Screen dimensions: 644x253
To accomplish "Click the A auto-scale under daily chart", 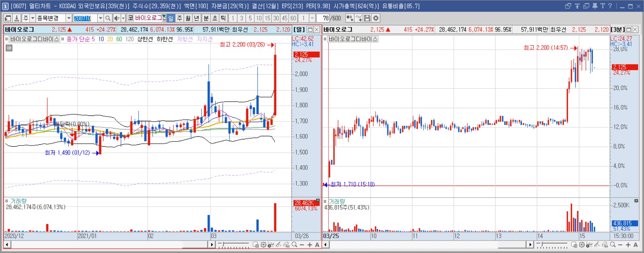I will pos(317,245).
